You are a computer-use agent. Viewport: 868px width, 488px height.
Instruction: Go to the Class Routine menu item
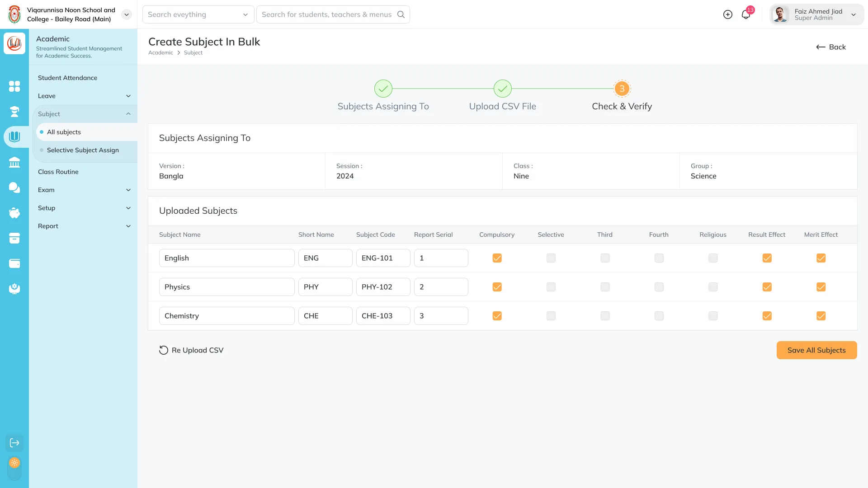(x=58, y=172)
